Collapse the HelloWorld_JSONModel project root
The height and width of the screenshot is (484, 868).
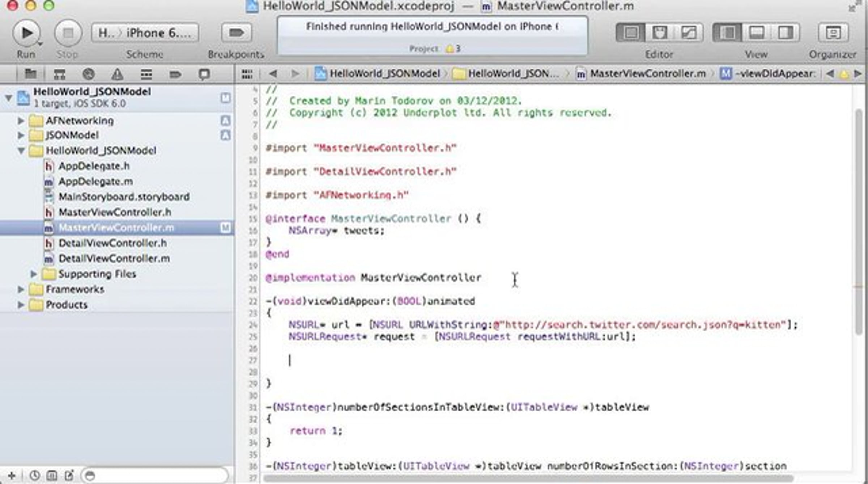coord(8,98)
